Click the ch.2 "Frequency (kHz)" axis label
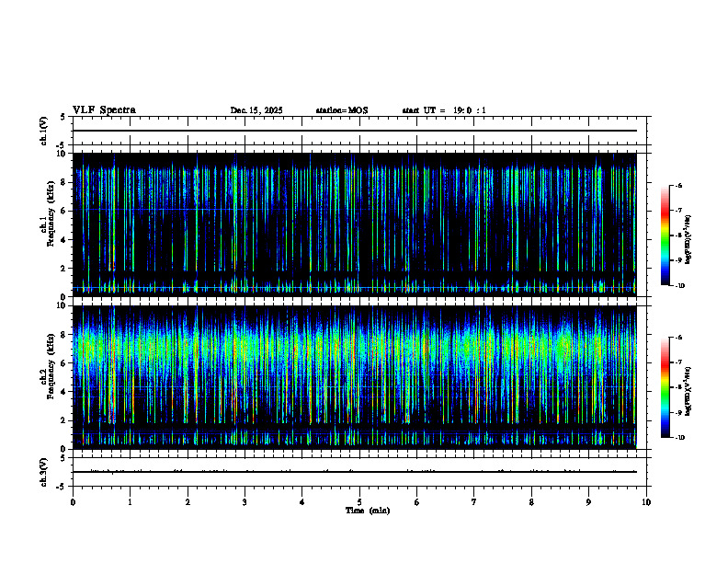The image size is (728, 563). tap(51, 367)
